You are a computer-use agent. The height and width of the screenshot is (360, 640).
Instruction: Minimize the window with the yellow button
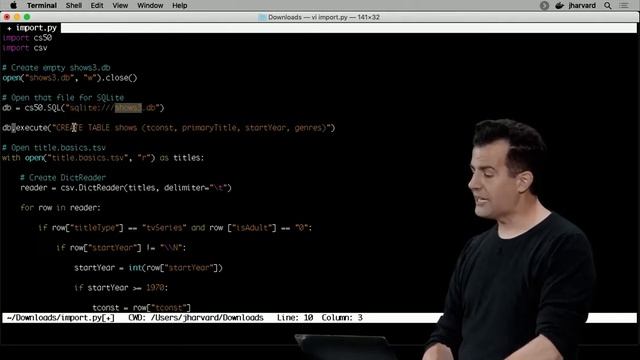pos(17,17)
